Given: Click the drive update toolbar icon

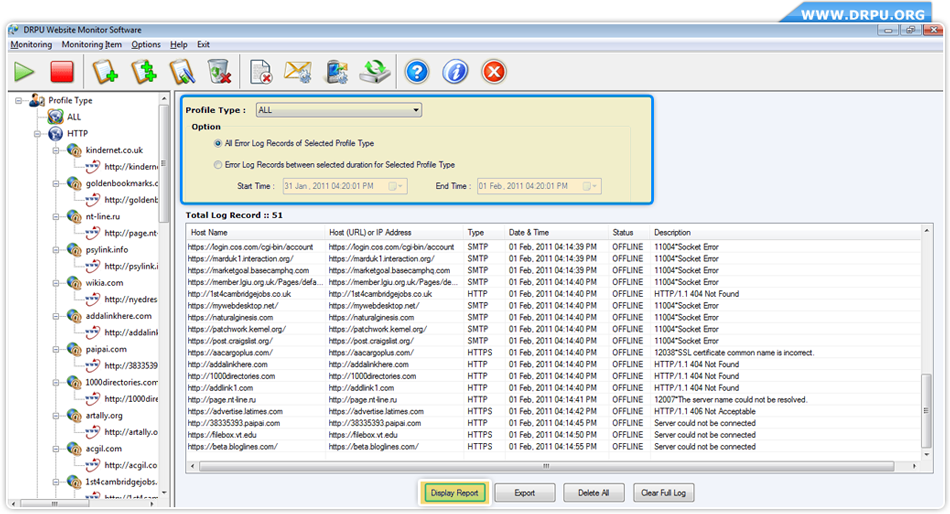Looking at the screenshot, I should [x=374, y=72].
